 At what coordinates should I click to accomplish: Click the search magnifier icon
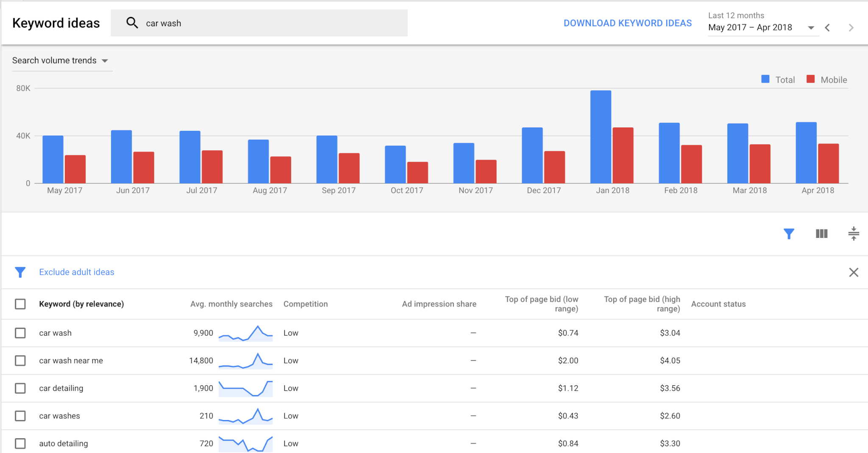[x=132, y=22]
